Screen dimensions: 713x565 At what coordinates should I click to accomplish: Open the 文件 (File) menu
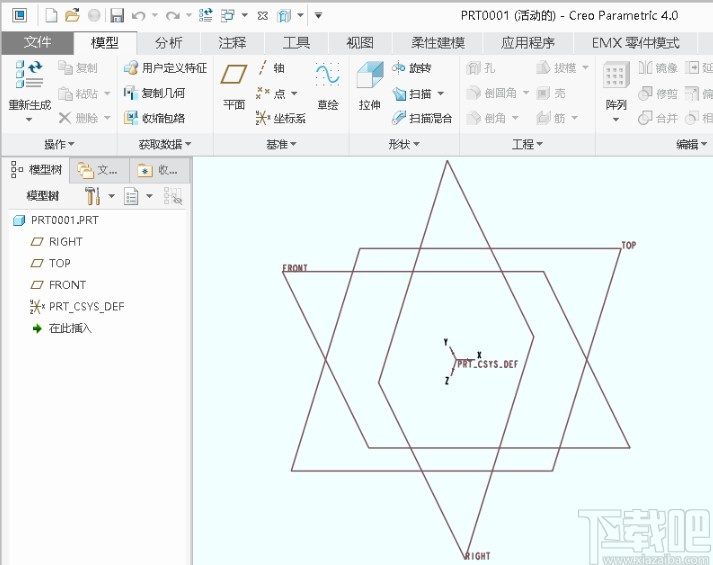pos(37,43)
